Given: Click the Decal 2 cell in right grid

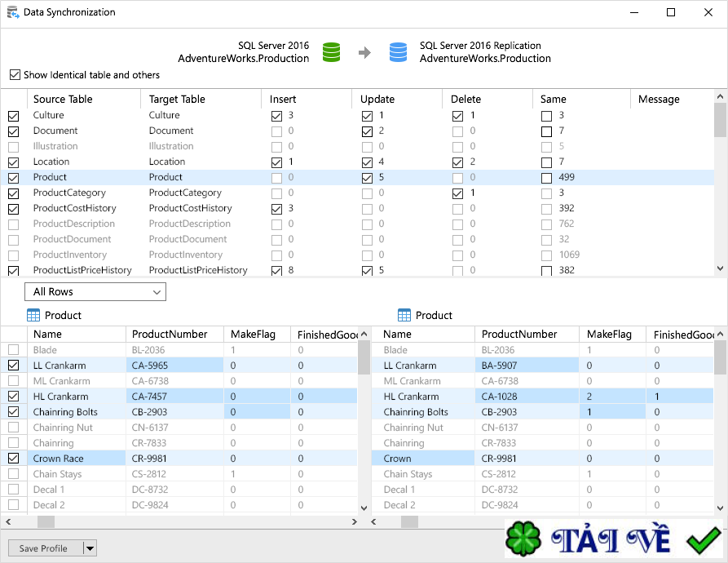Looking at the screenshot, I should click(423, 505).
